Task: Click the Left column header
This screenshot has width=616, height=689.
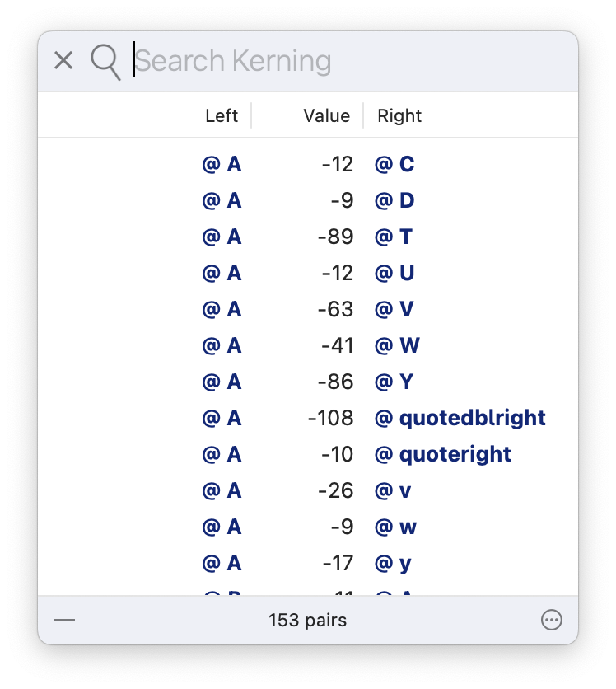Action: coord(221,115)
